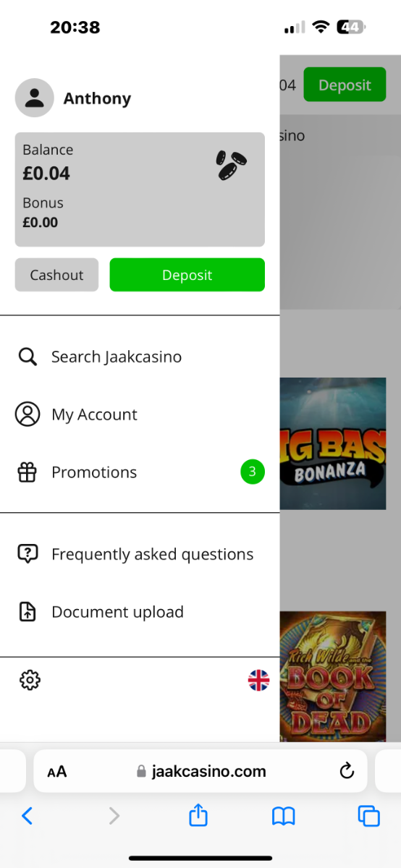Open the AA reader options menu
The height and width of the screenshot is (868, 401).
coord(57,772)
